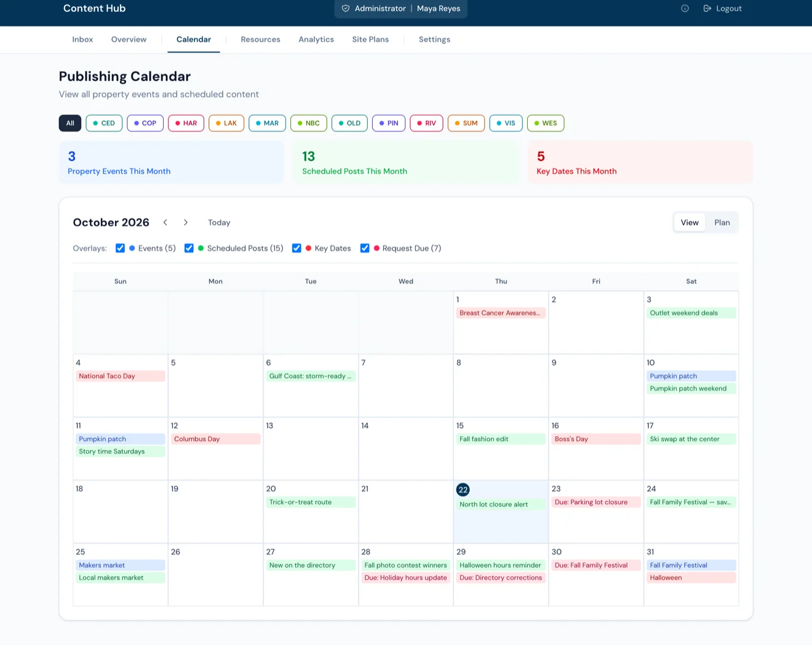Toggle the Scheduled Posts overlay checkbox
812x645 pixels.
[189, 248]
